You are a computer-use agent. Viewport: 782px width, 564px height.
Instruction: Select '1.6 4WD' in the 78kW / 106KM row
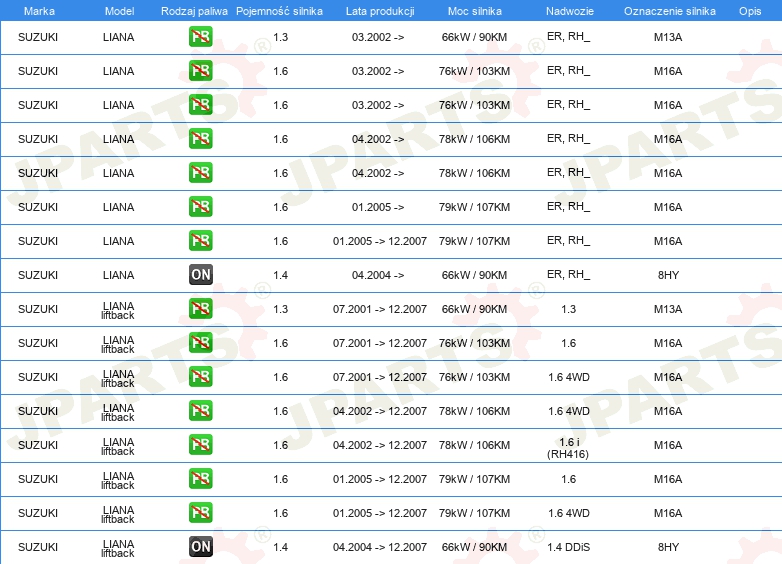point(569,411)
